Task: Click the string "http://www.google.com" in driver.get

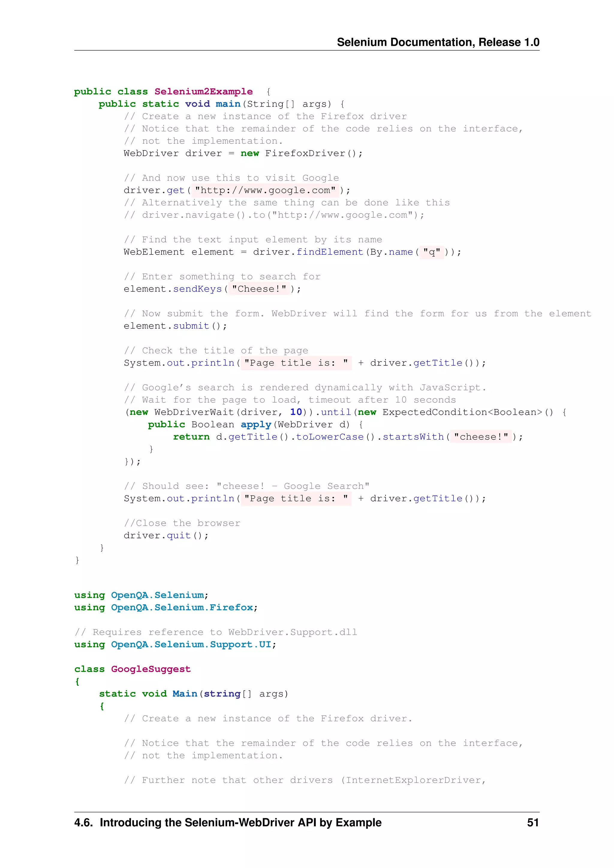Action: click(265, 190)
